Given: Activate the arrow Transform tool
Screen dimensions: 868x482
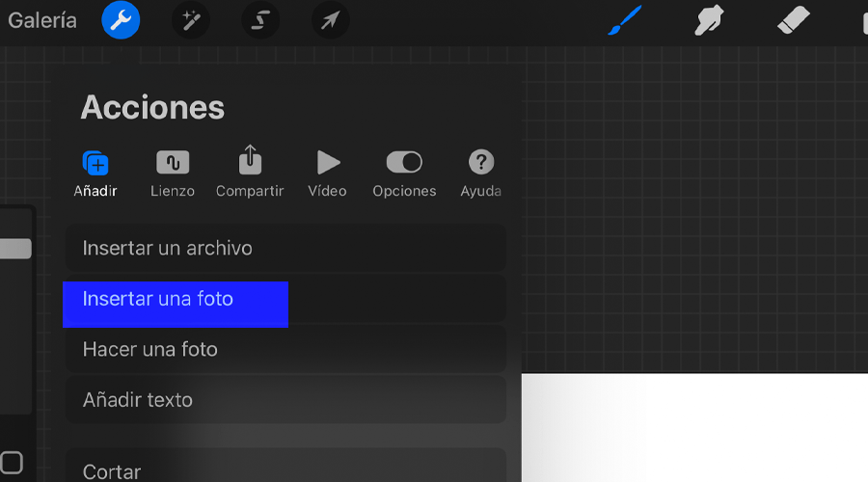Looking at the screenshot, I should point(330,20).
